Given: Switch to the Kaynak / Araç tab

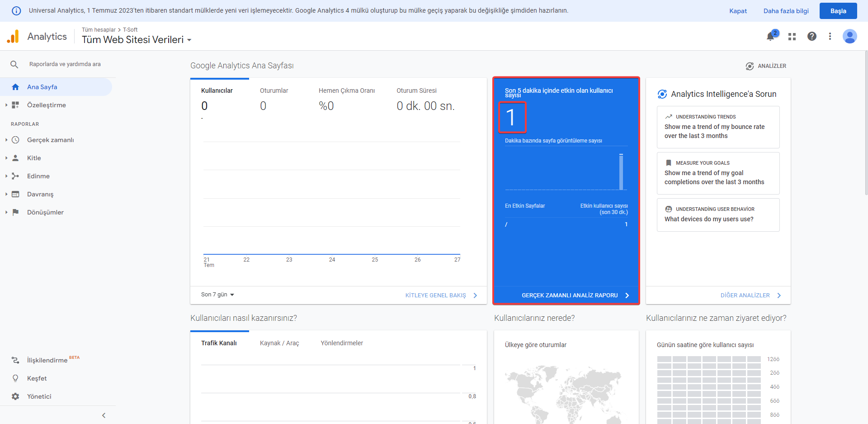Looking at the screenshot, I should pyautogui.click(x=279, y=343).
